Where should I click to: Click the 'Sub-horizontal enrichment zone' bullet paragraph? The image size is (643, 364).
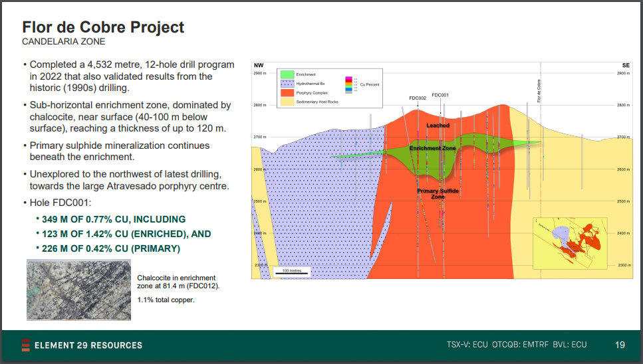click(127, 117)
